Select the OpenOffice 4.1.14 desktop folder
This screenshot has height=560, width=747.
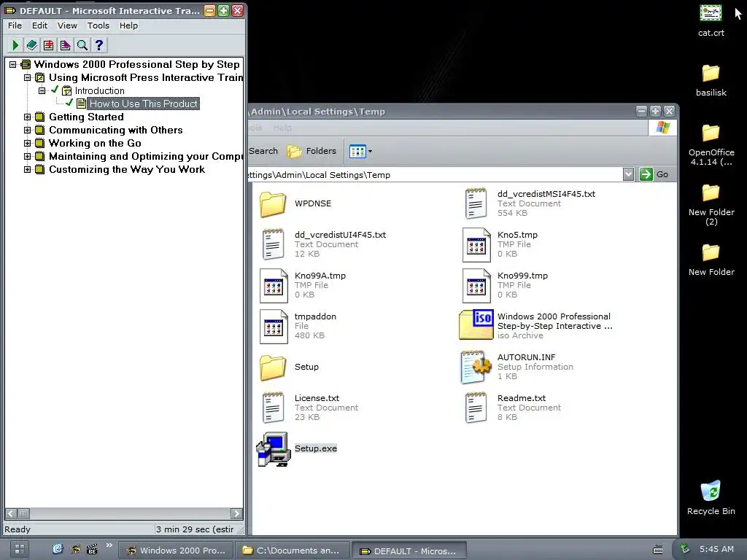(x=711, y=133)
